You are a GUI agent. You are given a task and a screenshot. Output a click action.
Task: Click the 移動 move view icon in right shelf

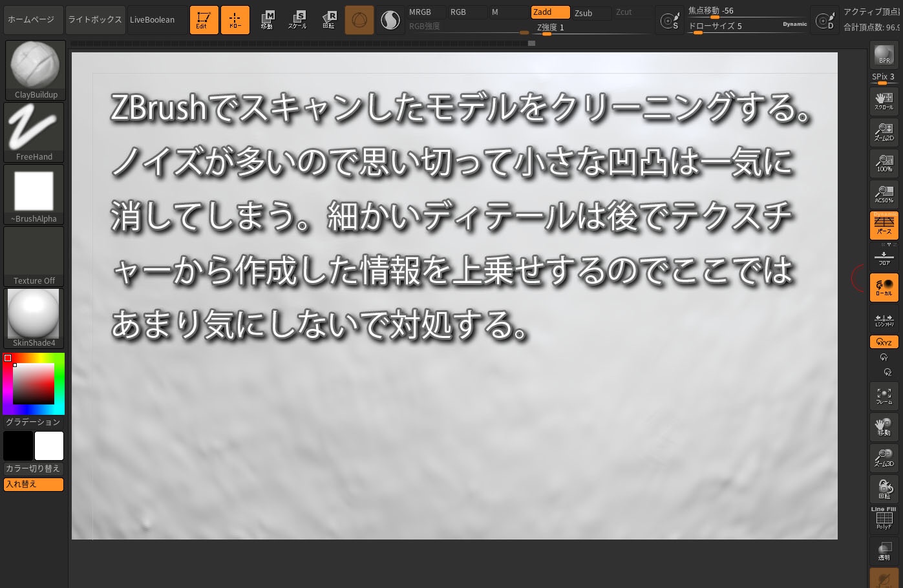884,427
